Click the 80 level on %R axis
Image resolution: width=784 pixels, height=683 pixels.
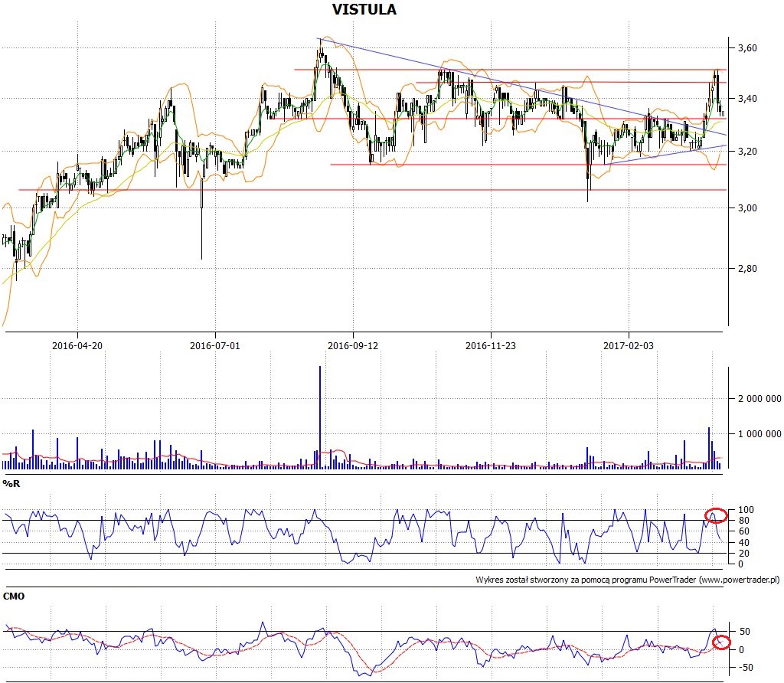744,521
